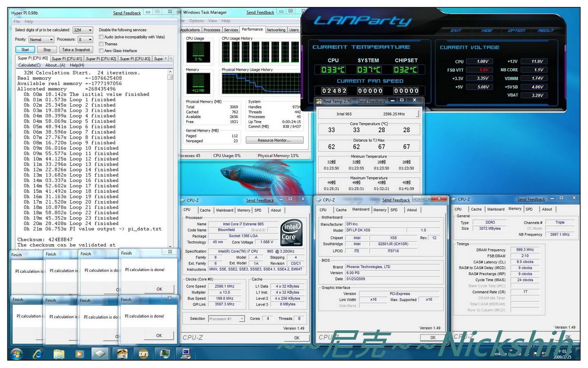The width and height of the screenshot is (588, 368).
Task: Open the pi digits dropdown showing 32M
Action: (x=83, y=30)
